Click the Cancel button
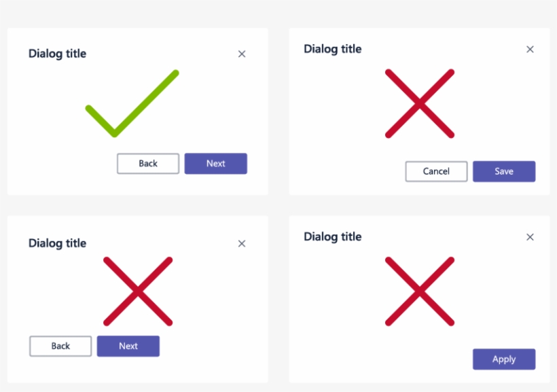Viewport: 557px width, 392px height. click(x=436, y=171)
